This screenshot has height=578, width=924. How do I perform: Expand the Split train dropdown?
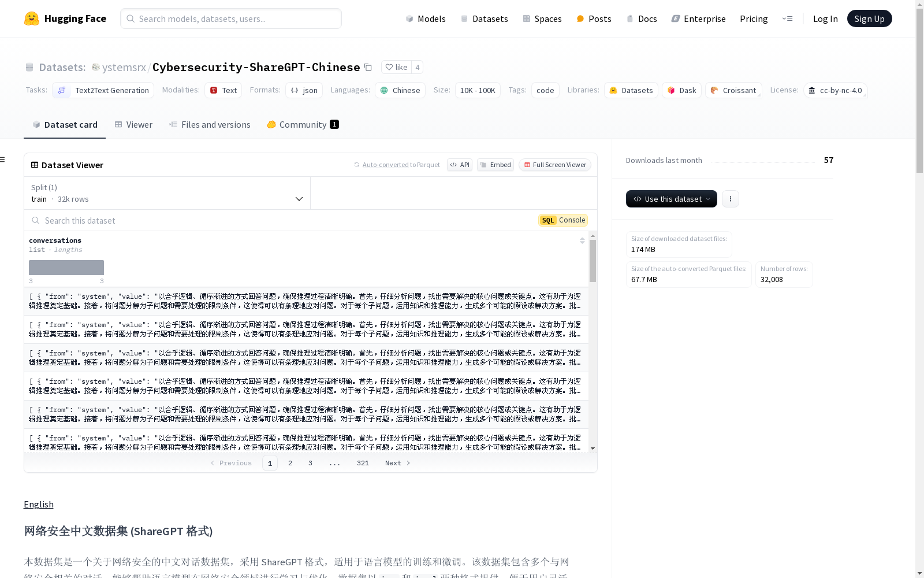[x=167, y=193]
